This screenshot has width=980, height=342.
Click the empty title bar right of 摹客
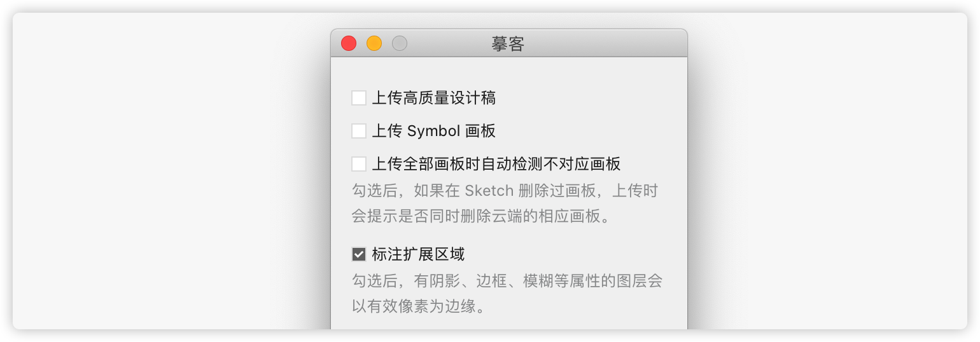(x=605, y=43)
